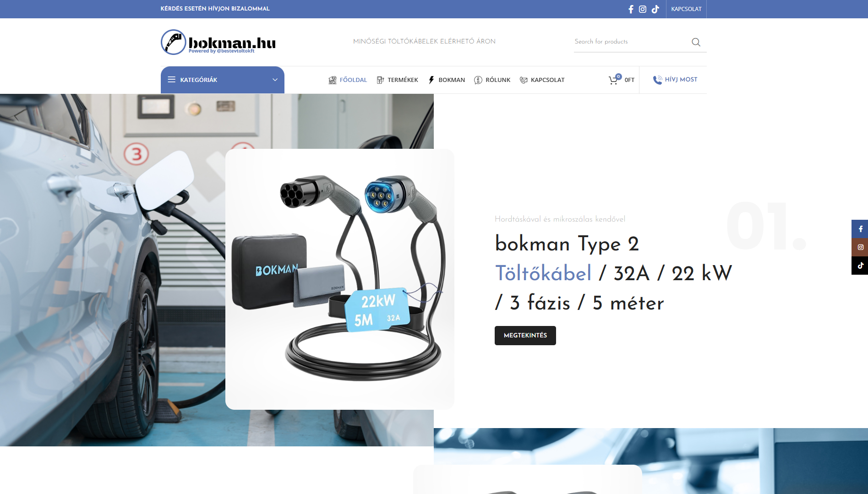Select the FŐOLDAL menu item

(x=353, y=80)
